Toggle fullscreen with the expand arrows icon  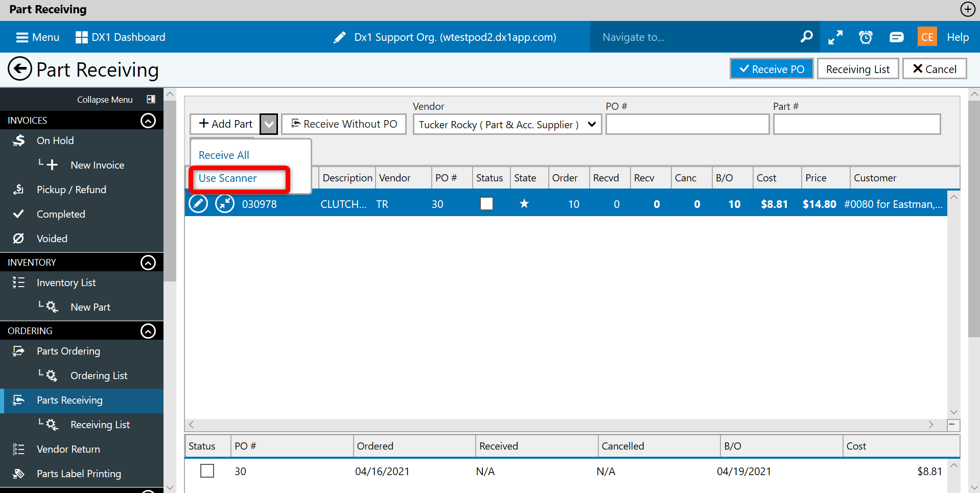tap(835, 37)
